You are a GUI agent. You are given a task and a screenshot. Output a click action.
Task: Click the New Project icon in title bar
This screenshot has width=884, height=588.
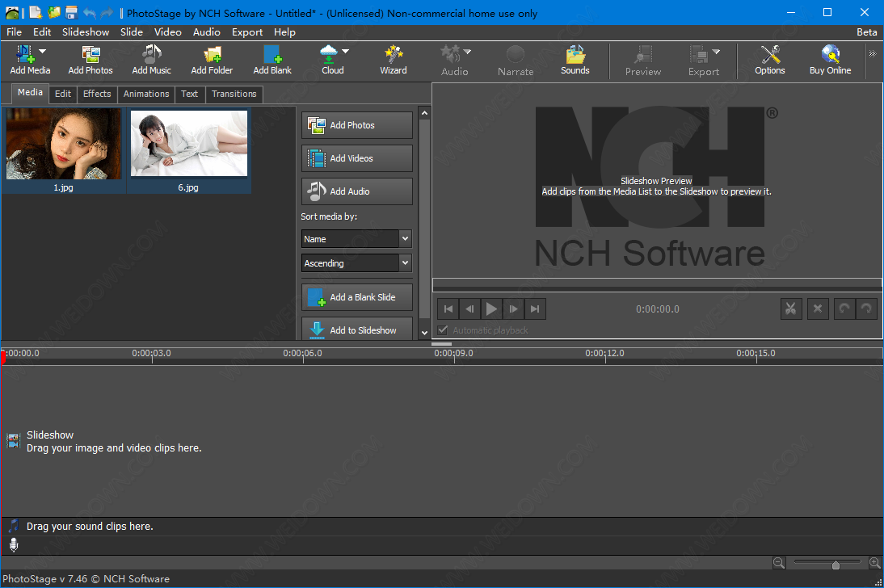36,12
